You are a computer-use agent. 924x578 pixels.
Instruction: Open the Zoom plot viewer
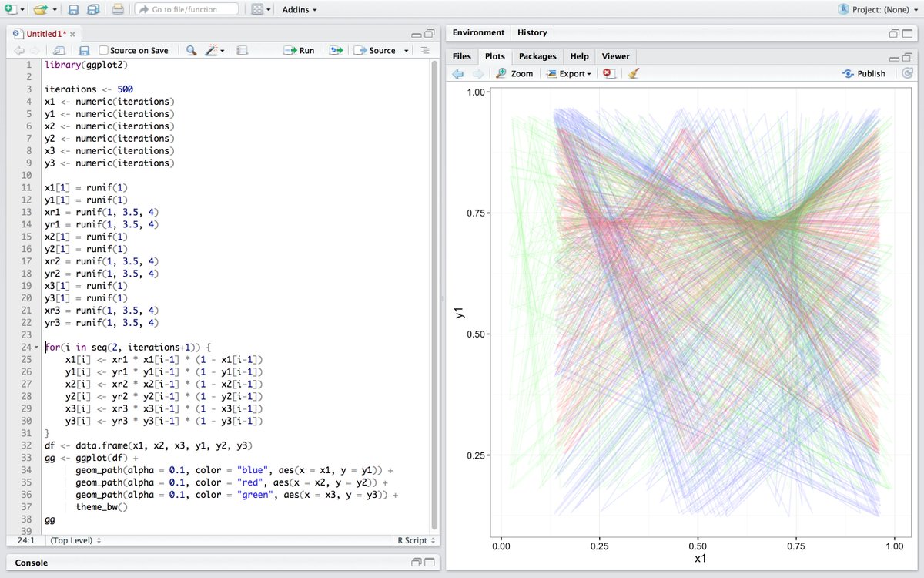pos(514,73)
